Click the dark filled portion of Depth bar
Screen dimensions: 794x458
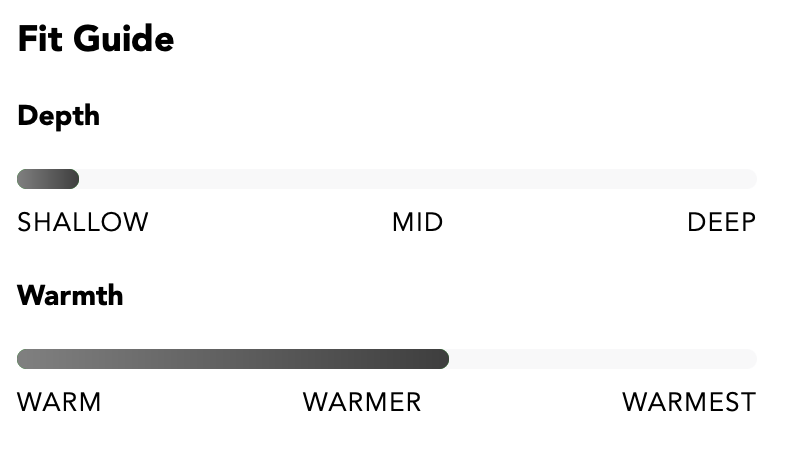pyautogui.click(x=48, y=179)
